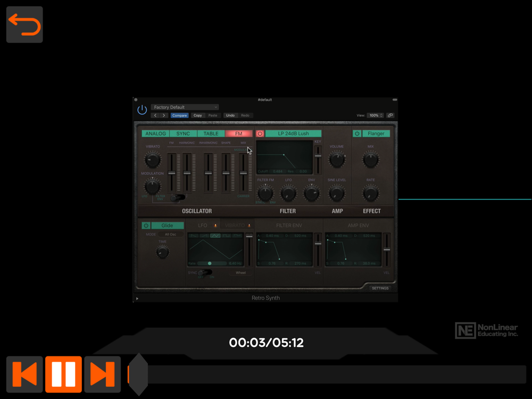This screenshot has width=532, height=399.
Task: Click the HARMONIC slider
Action: [x=187, y=173]
